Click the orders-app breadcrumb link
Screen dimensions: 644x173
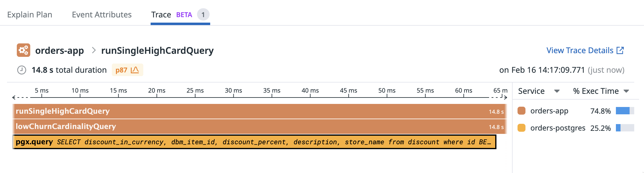coord(60,50)
